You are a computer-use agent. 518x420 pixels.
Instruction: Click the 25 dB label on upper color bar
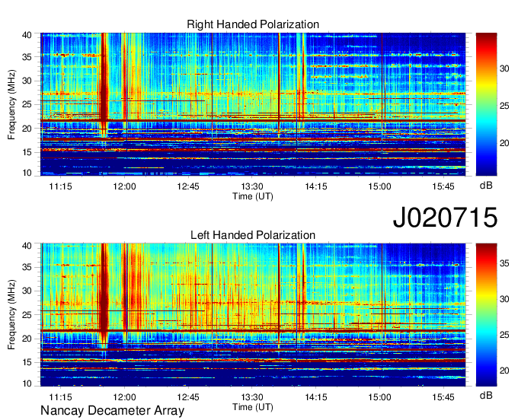pos(504,106)
